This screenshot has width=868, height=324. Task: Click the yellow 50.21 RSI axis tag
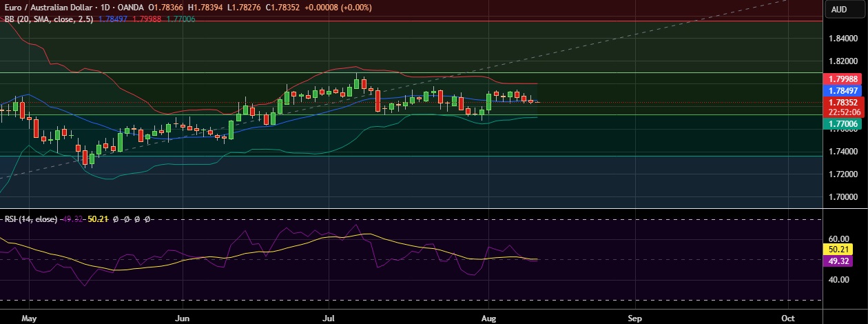point(839,250)
